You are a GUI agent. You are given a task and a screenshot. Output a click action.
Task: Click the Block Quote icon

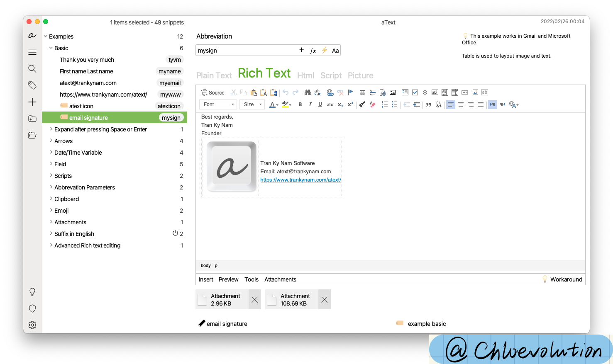429,104
